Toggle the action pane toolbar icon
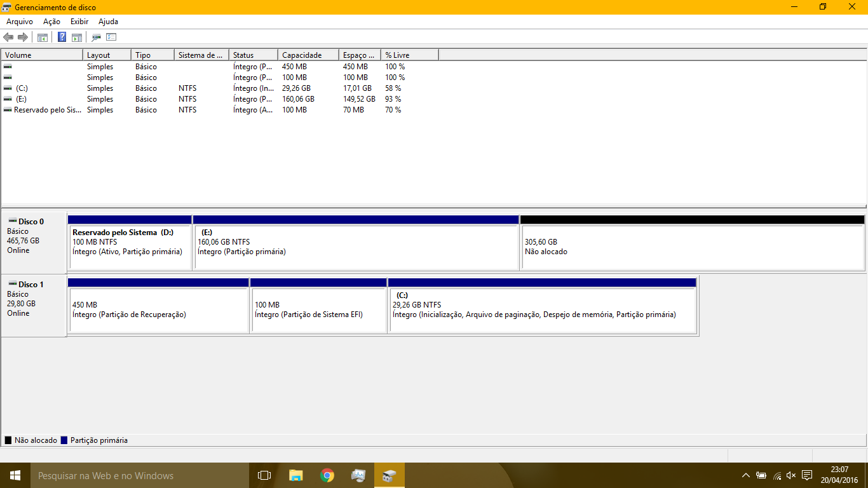The height and width of the screenshot is (488, 868). click(x=76, y=37)
